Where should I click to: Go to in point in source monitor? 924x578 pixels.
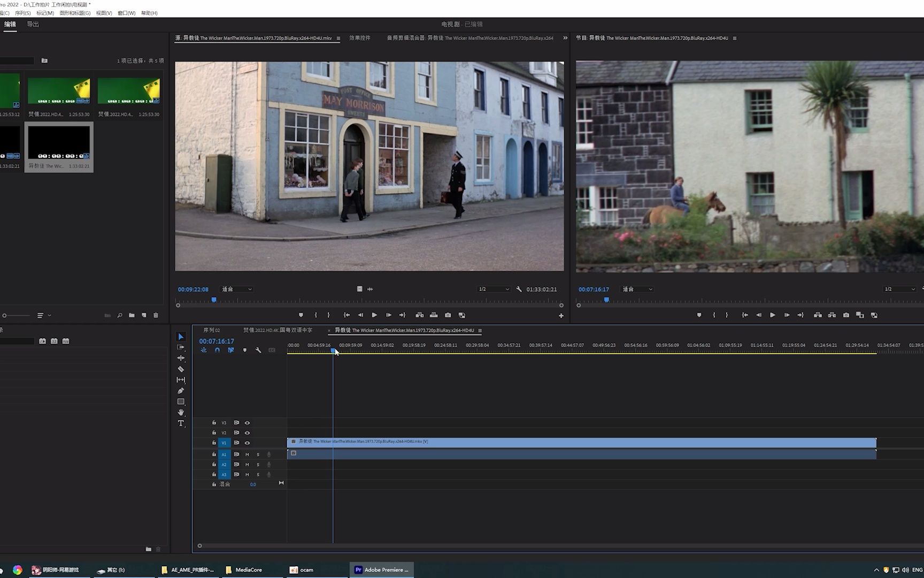(346, 315)
